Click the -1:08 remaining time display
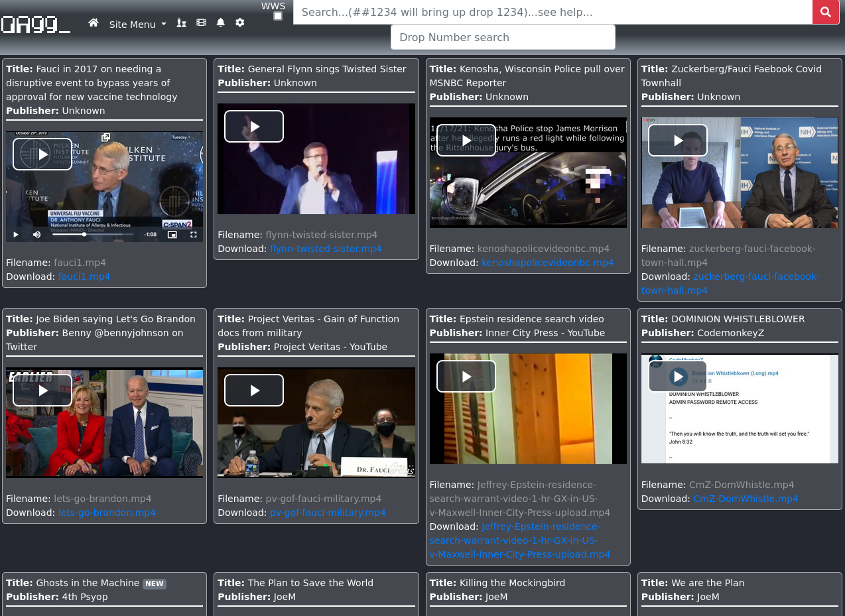The image size is (845, 616). tap(151, 234)
